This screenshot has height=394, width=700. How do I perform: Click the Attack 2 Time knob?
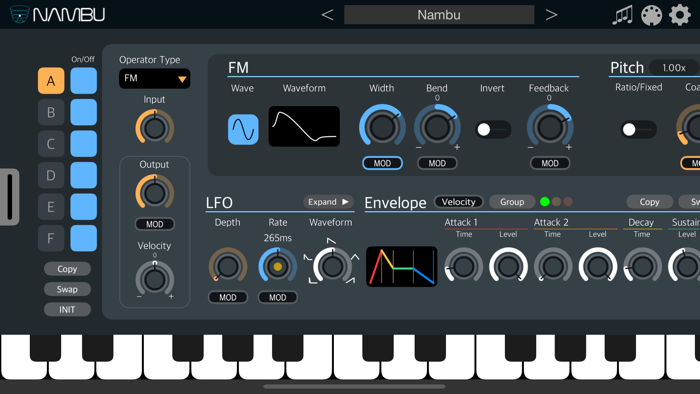pos(553,266)
